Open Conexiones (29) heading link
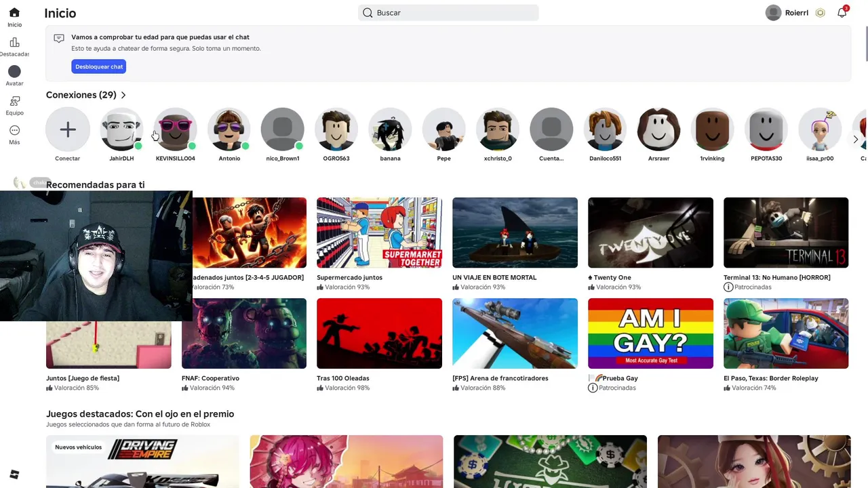Viewport: 868px width, 488px height. tap(81, 95)
